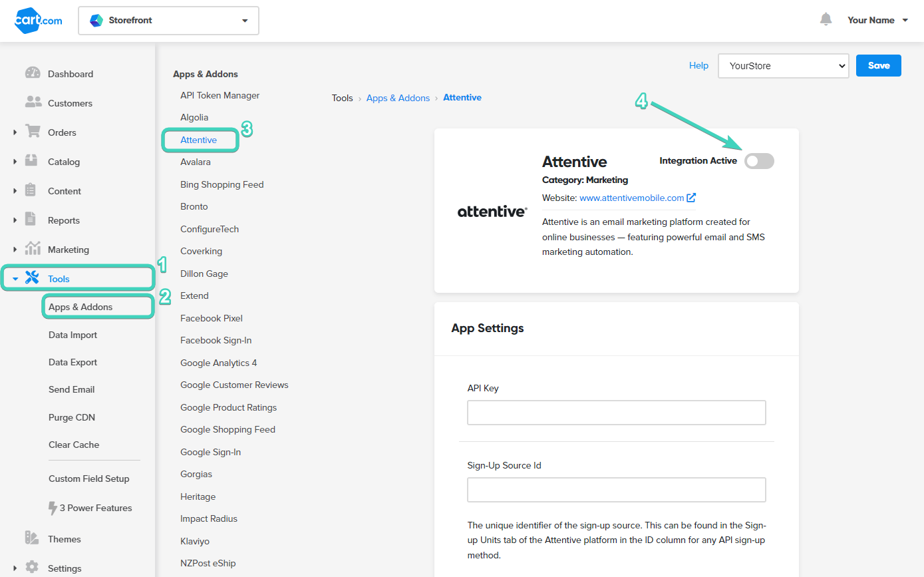
Task: Click the Sign-Up Source Id field
Action: (x=617, y=490)
